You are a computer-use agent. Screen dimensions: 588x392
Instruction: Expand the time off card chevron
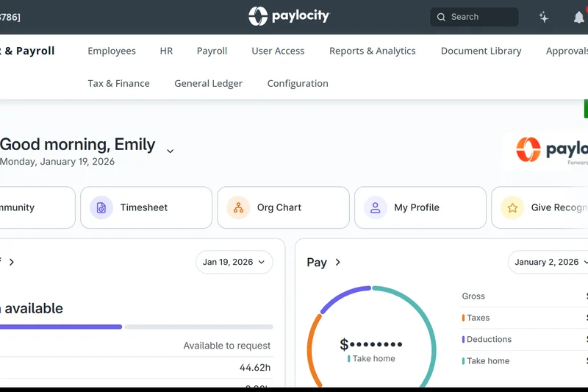tap(12, 262)
